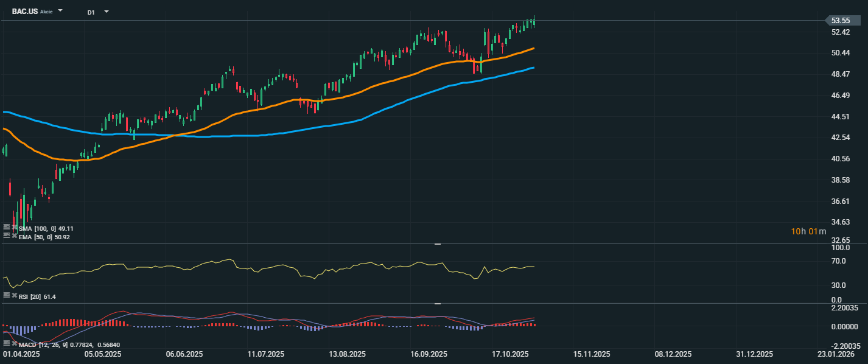Expand the BAC.US symbol dropdown arrow
The width and height of the screenshot is (868, 364).
pyautogui.click(x=60, y=12)
